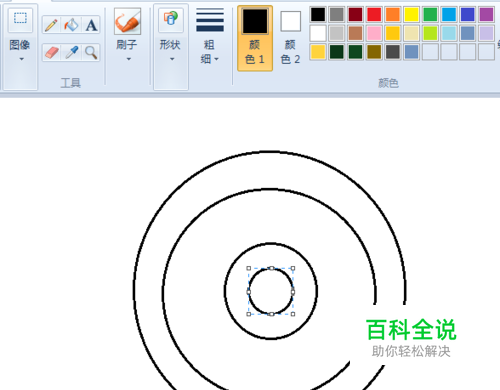
Task: Pick the lavender swatch in the second row
Action: [486, 33]
